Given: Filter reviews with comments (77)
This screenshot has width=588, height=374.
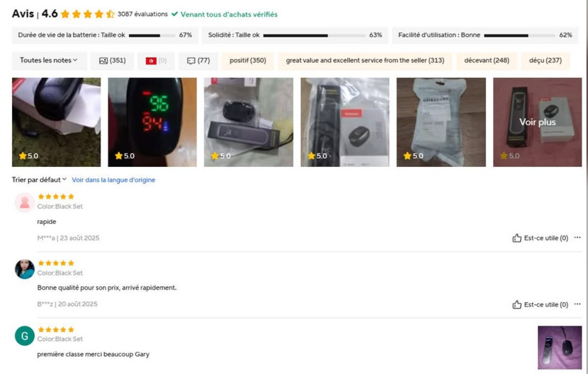Looking at the screenshot, I should pyautogui.click(x=198, y=61).
